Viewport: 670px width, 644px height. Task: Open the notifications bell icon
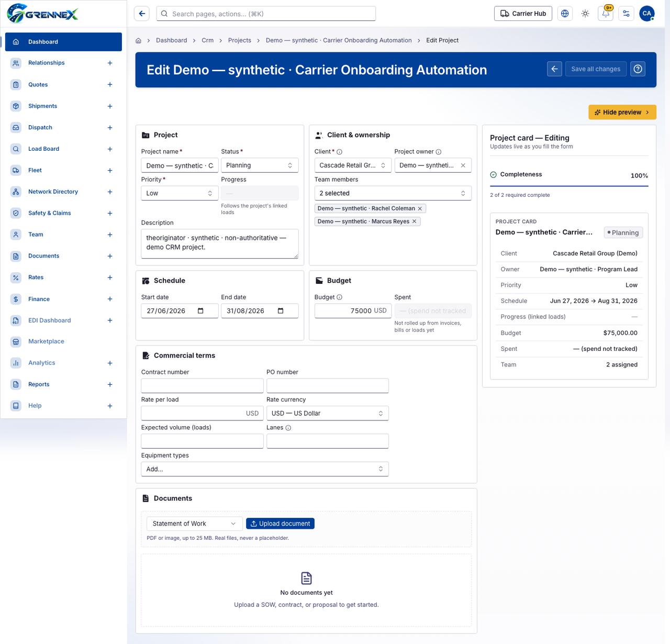coord(606,14)
